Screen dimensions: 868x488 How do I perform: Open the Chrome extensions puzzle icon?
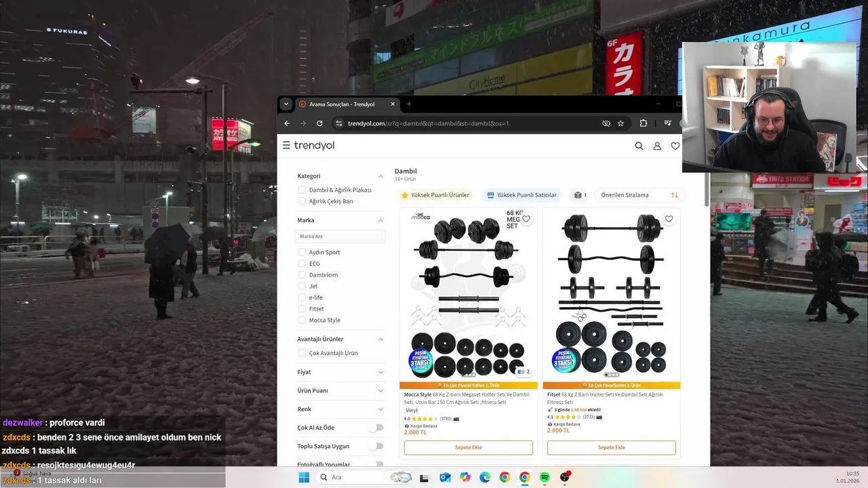pos(644,123)
